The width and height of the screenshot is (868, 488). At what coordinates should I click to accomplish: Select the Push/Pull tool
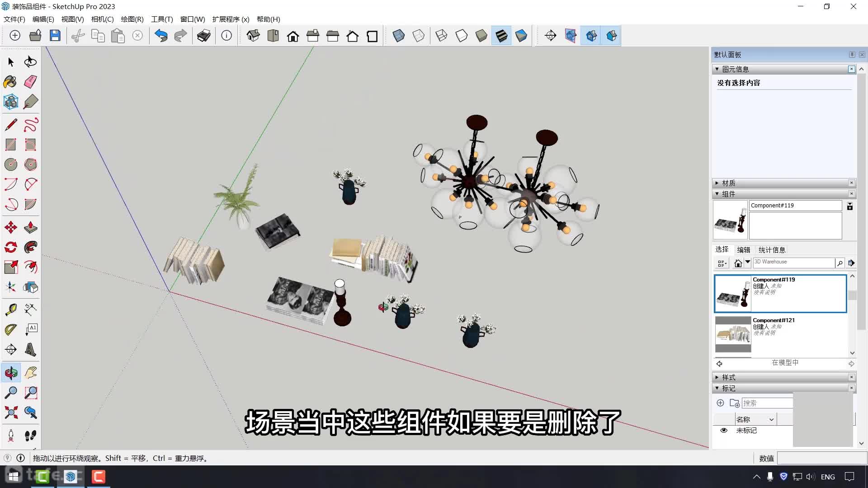click(x=31, y=227)
